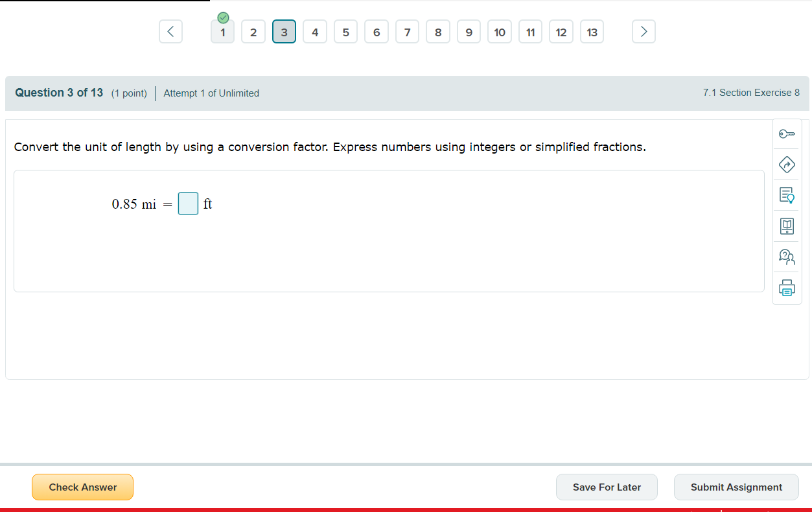The width and height of the screenshot is (812, 512).
Task: Click the '0.85 mi' expression
Action: click(x=134, y=204)
